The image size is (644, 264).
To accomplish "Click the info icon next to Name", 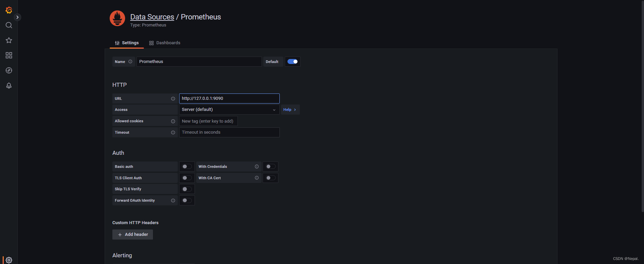I will tap(130, 62).
